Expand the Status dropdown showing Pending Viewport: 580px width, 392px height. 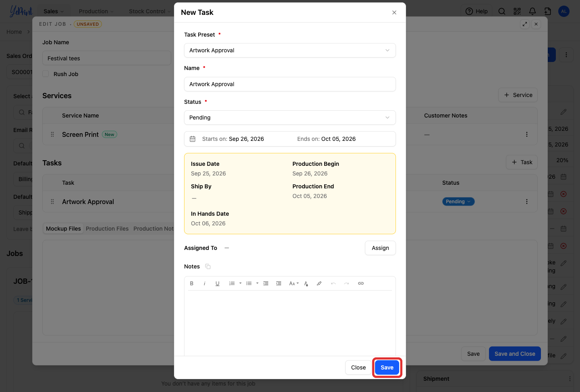click(290, 118)
